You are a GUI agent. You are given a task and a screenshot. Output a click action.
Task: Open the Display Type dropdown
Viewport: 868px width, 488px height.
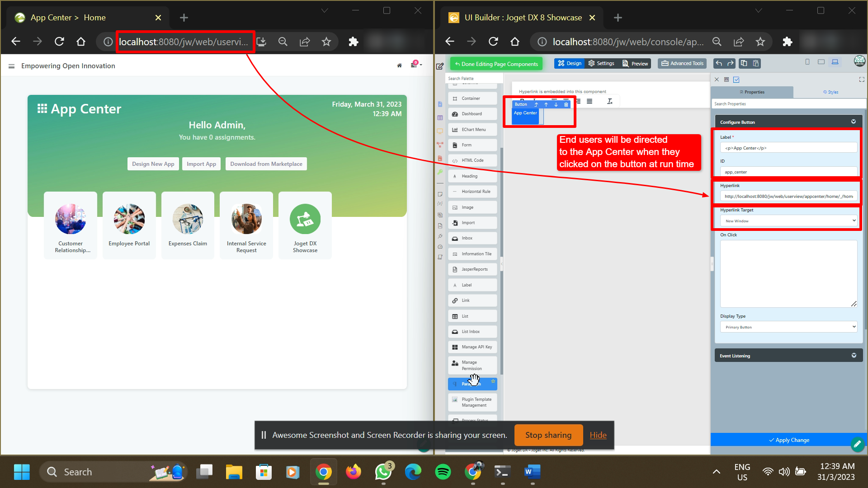[x=788, y=327]
